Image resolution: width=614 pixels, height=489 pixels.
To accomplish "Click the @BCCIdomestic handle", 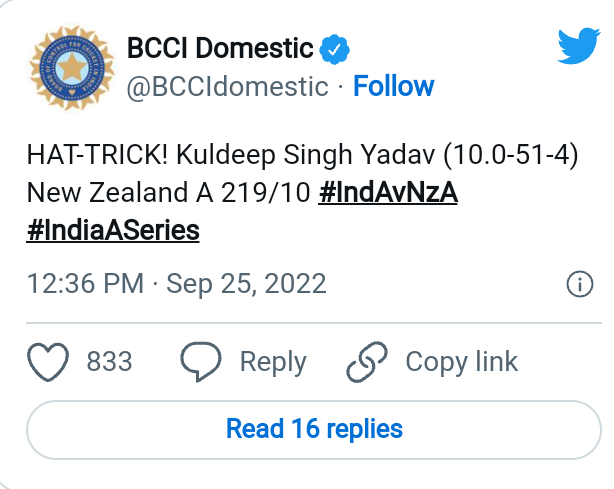I will 228,87.
